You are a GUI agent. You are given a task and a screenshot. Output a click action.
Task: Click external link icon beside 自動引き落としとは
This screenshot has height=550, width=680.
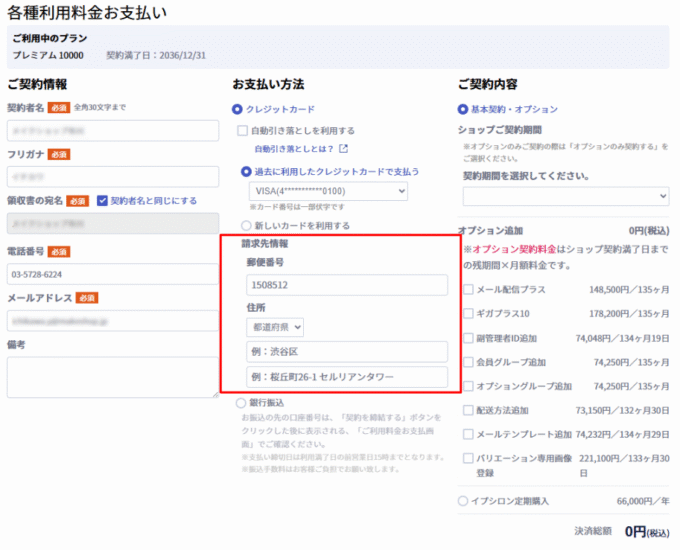(x=343, y=149)
